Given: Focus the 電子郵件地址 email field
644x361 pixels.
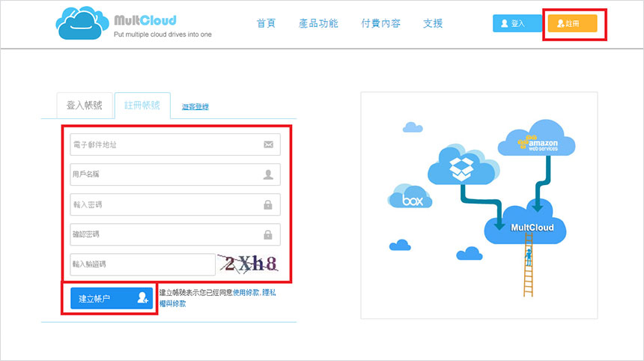Looking at the screenshot, I should [175, 145].
